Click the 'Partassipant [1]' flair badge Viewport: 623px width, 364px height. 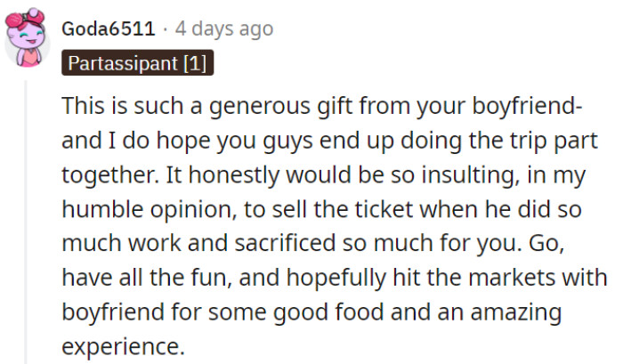coord(138,64)
